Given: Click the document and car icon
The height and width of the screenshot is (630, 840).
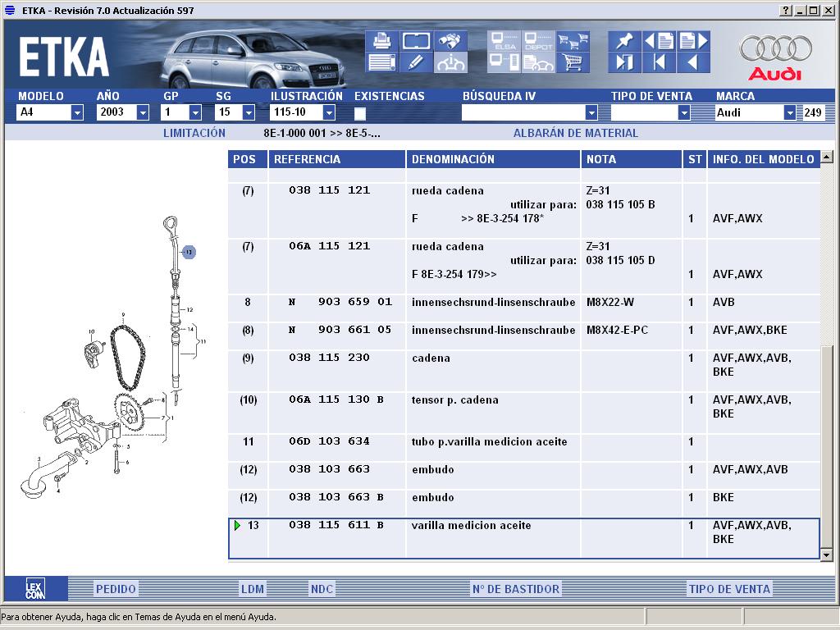Looking at the screenshot, I should point(538,62).
